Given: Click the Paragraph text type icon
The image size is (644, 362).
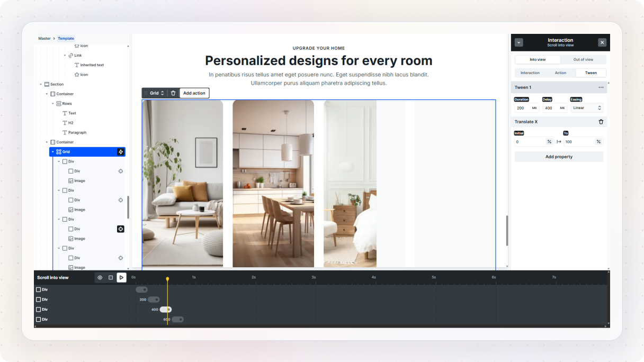Looking at the screenshot, I should pos(65,132).
